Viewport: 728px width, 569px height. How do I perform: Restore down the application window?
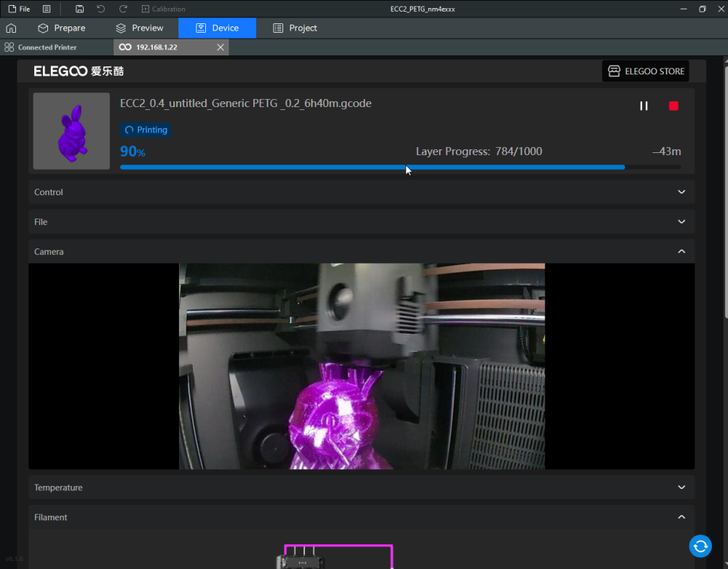click(x=702, y=9)
